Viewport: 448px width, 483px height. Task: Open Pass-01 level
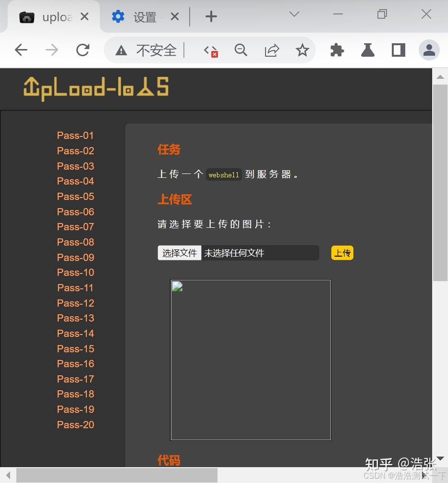tap(75, 136)
